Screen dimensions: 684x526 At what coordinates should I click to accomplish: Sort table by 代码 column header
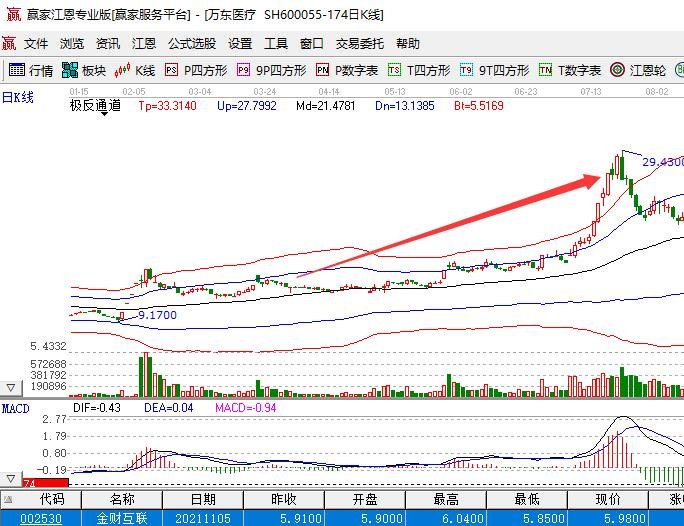coord(52,499)
